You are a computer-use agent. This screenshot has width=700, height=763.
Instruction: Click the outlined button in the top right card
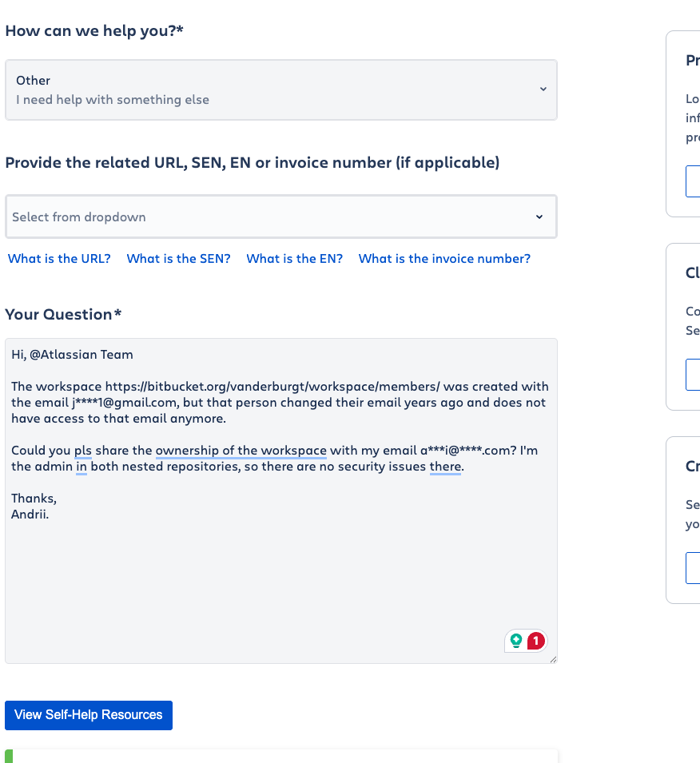[x=693, y=181]
